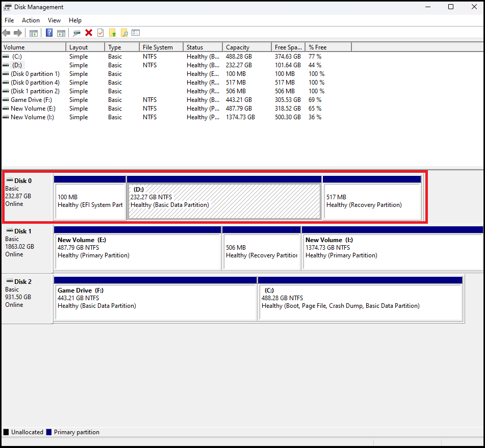
Task: Open the Action menu
Action: coord(31,20)
